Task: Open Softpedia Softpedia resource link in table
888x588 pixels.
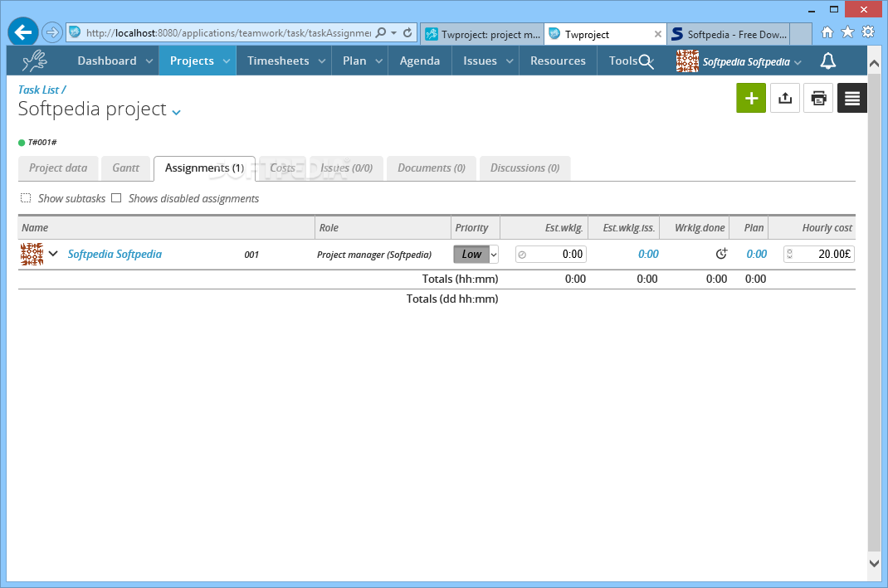Action: click(115, 254)
